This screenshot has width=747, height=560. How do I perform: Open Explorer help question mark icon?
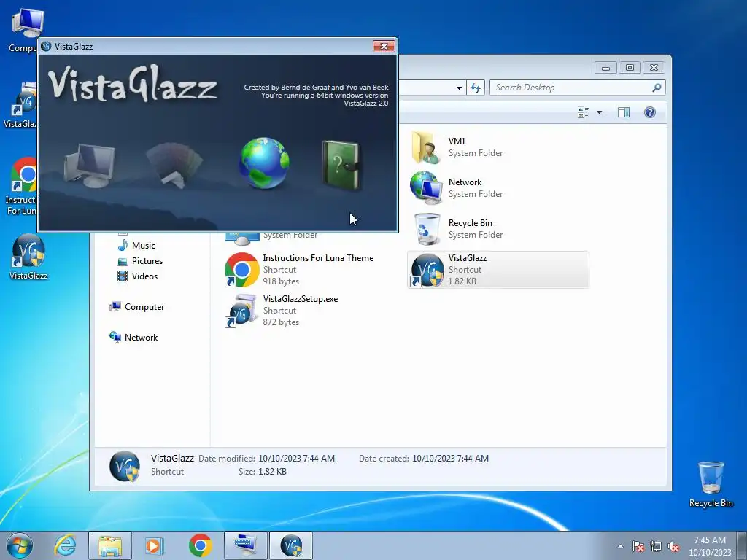tap(650, 112)
